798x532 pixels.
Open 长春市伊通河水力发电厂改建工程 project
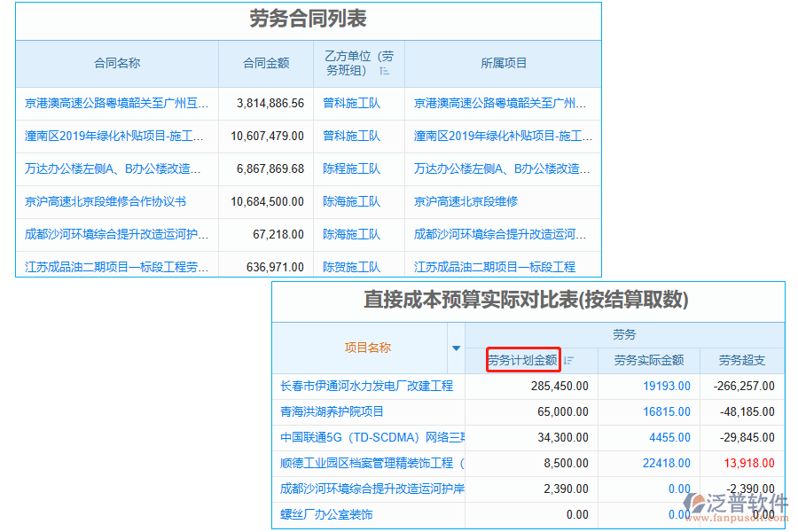pos(366,386)
